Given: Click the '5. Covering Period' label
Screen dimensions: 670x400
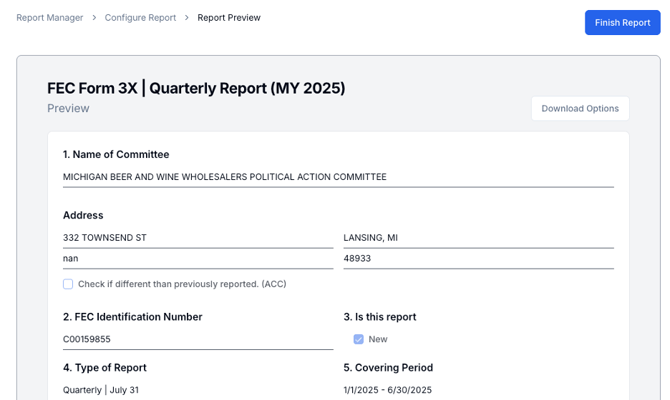Looking at the screenshot, I should click(388, 368).
